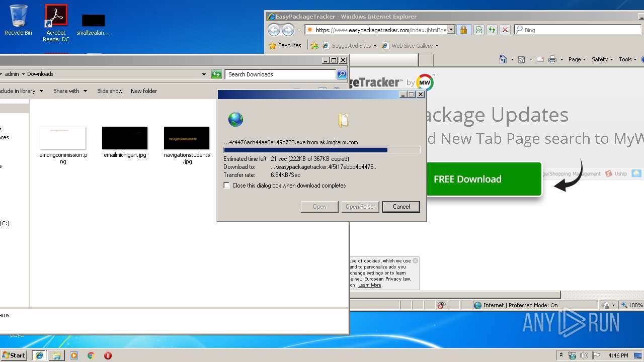The height and width of the screenshot is (362, 644).
Task: Click the Action Center flag tray icon
Action: [x=596, y=355]
